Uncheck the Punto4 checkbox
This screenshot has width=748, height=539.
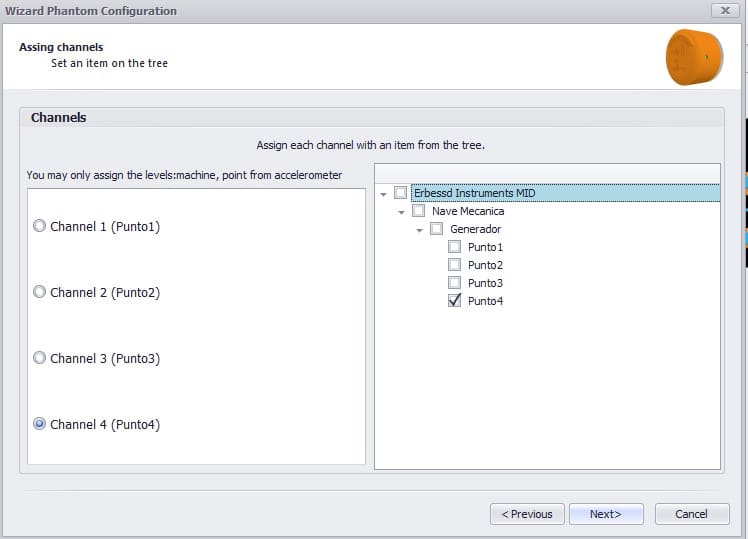point(455,301)
